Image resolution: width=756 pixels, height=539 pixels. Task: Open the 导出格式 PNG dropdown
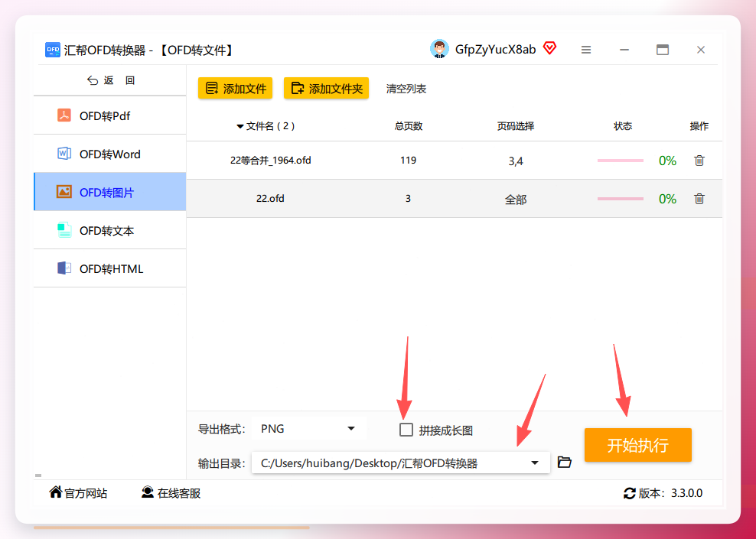308,429
